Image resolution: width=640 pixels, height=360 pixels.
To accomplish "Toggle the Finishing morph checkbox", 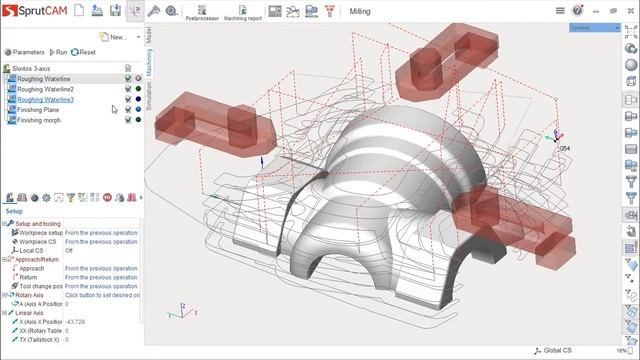I will pos(128,120).
